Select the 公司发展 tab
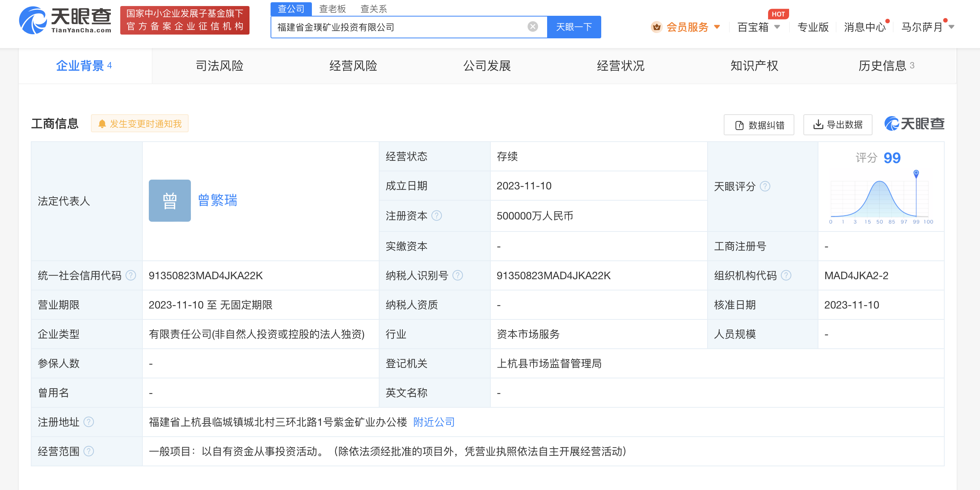This screenshot has height=490, width=980. pyautogui.click(x=487, y=66)
